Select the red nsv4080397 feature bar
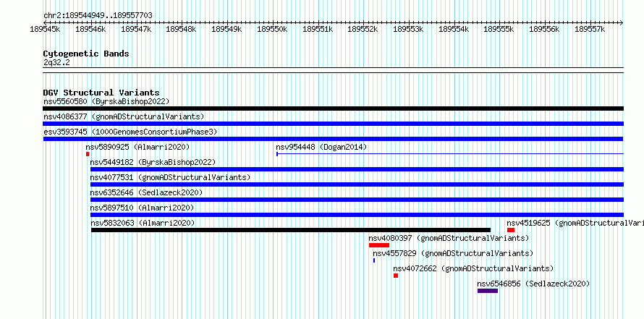The width and height of the screenshot is (644, 319). [379, 245]
